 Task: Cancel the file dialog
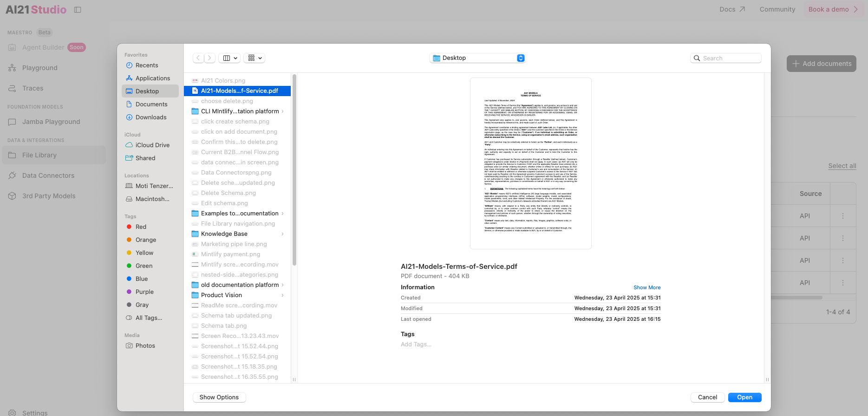[707, 397]
